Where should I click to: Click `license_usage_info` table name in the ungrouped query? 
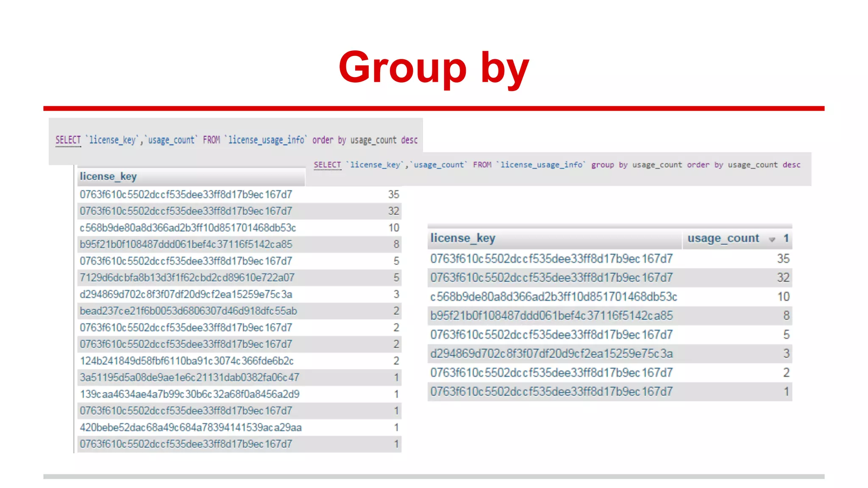266,140
